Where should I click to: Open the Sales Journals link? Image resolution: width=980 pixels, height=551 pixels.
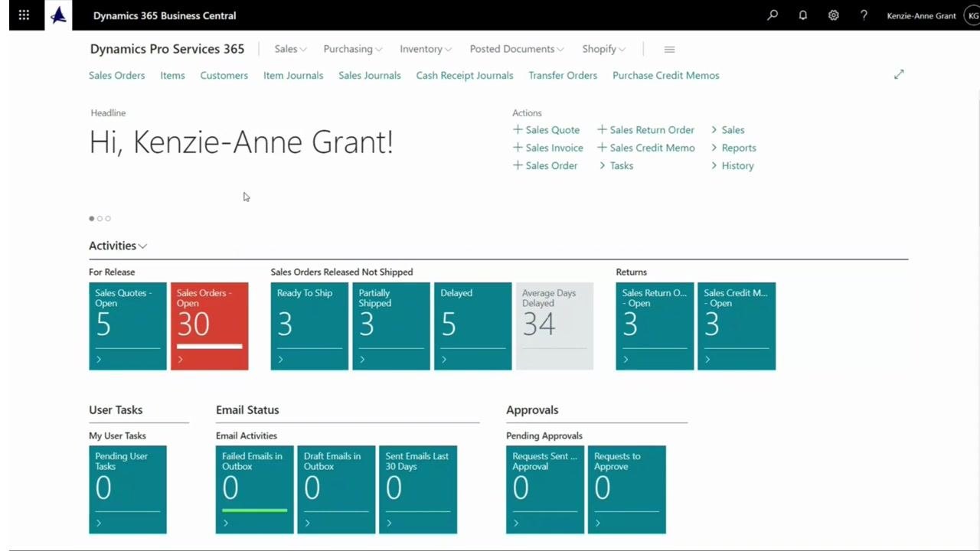pyautogui.click(x=370, y=75)
